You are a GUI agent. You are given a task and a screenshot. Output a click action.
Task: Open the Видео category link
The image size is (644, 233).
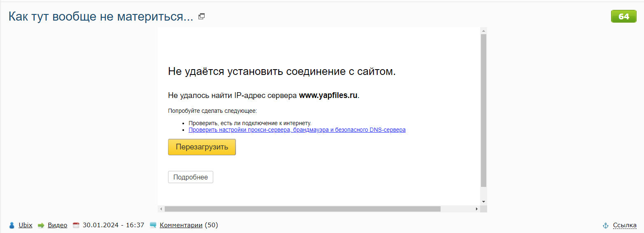(58, 225)
